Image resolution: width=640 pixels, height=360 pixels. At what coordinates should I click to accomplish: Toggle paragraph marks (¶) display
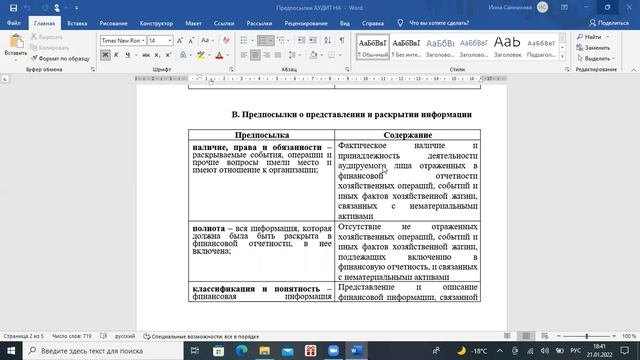tap(342, 40)
